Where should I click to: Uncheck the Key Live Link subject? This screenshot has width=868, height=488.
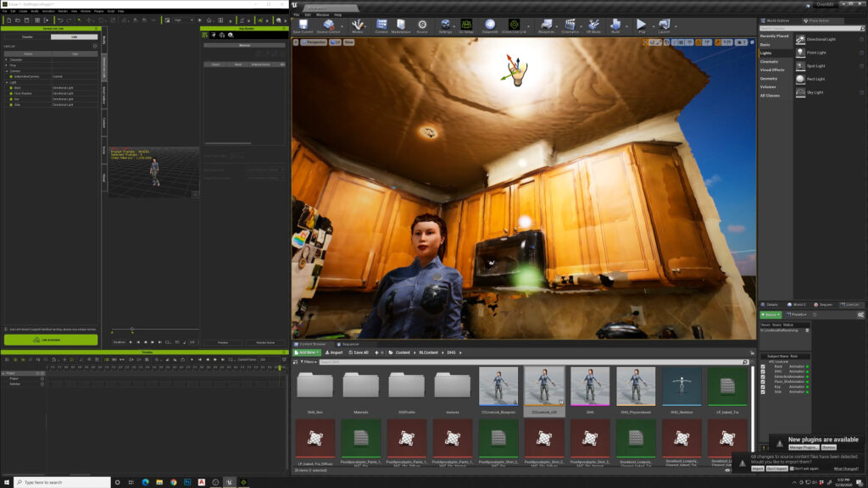coord(763,386)
